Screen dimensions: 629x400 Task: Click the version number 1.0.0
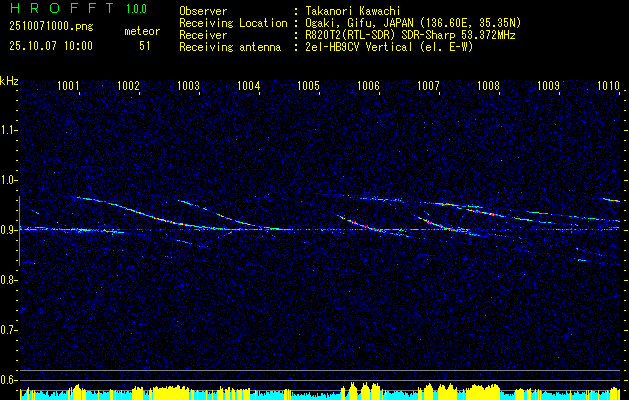click(136, 8)
